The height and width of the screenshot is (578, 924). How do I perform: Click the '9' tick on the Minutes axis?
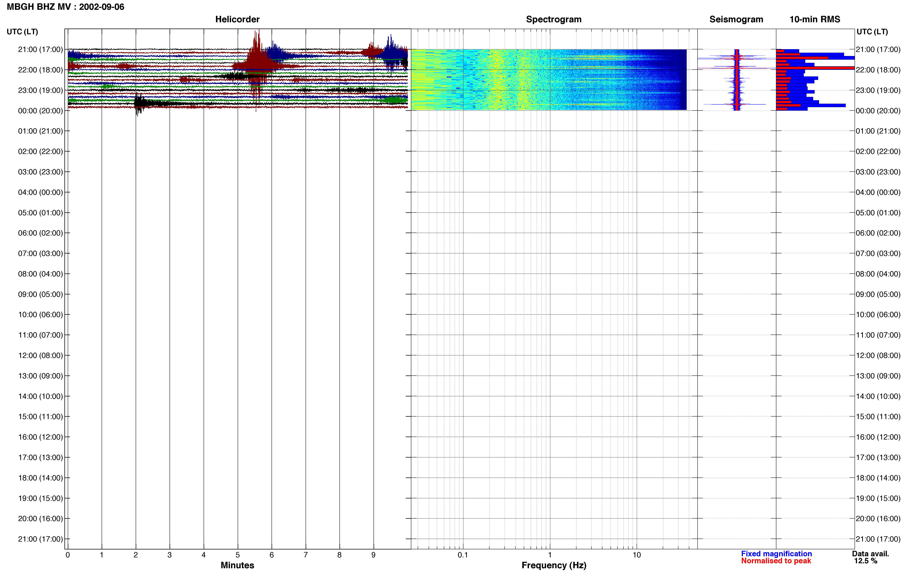pos(373,555)
